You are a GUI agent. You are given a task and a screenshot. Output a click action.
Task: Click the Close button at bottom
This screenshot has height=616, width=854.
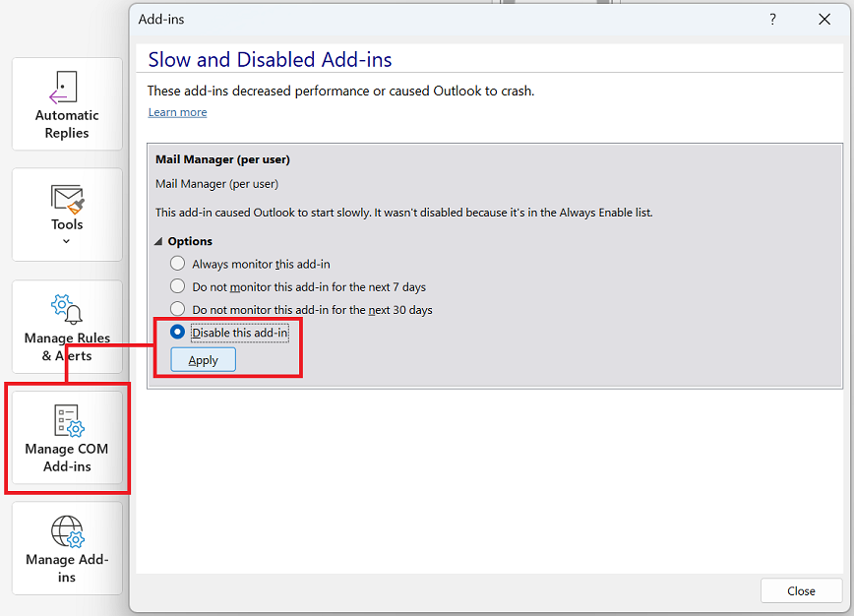[801, 590]
